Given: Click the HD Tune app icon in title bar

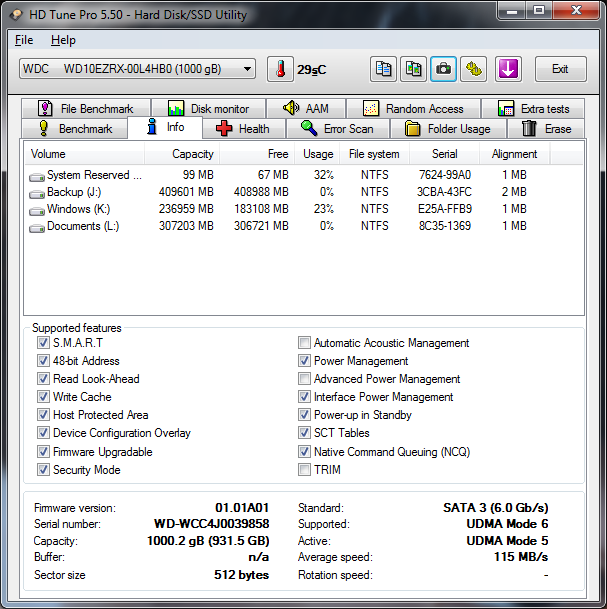Looking at the screenshot, I should tap(16, 15).
